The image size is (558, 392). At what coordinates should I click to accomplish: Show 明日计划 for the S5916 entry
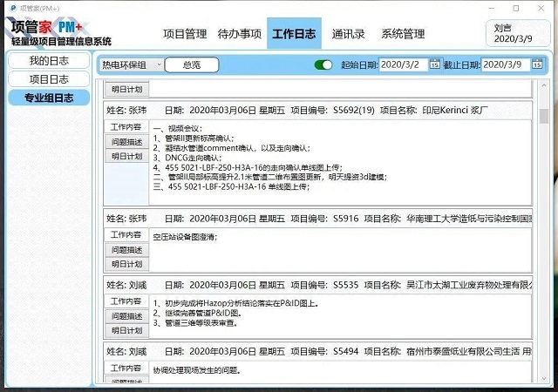126,263
